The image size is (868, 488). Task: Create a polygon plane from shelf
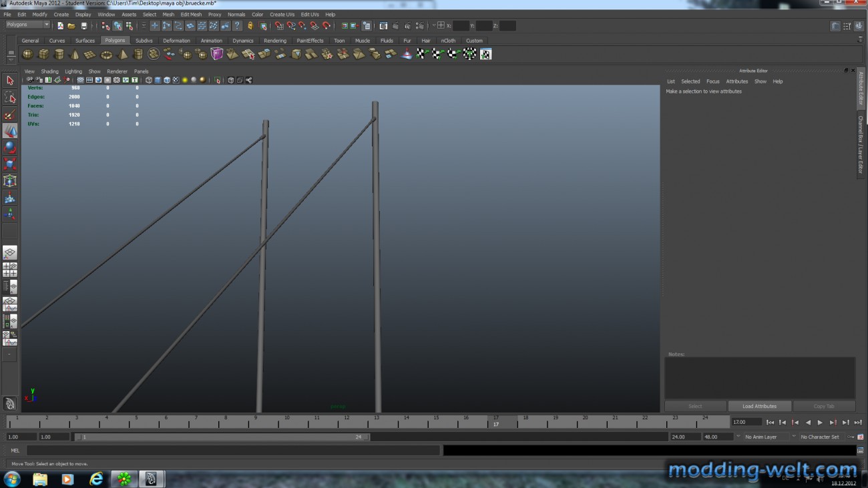point(90,54)
